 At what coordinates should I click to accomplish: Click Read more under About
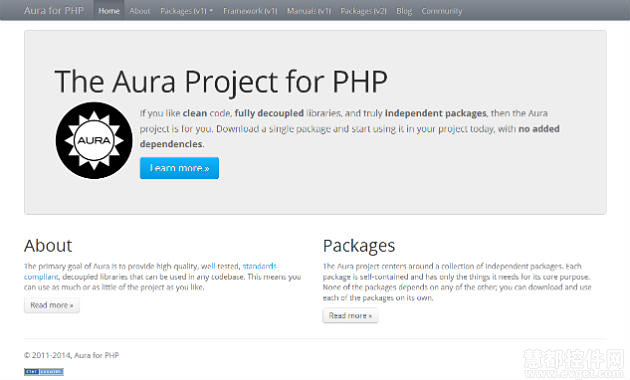52,305
